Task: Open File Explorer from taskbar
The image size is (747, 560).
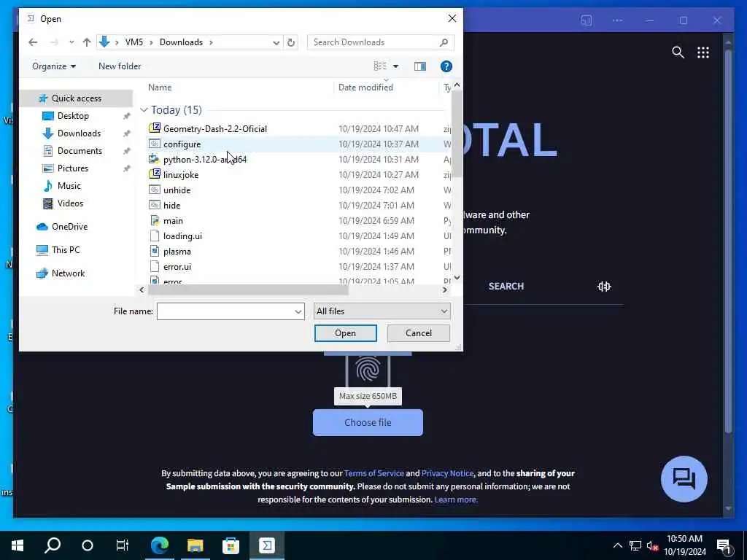Action: click(x=195, y=545)
